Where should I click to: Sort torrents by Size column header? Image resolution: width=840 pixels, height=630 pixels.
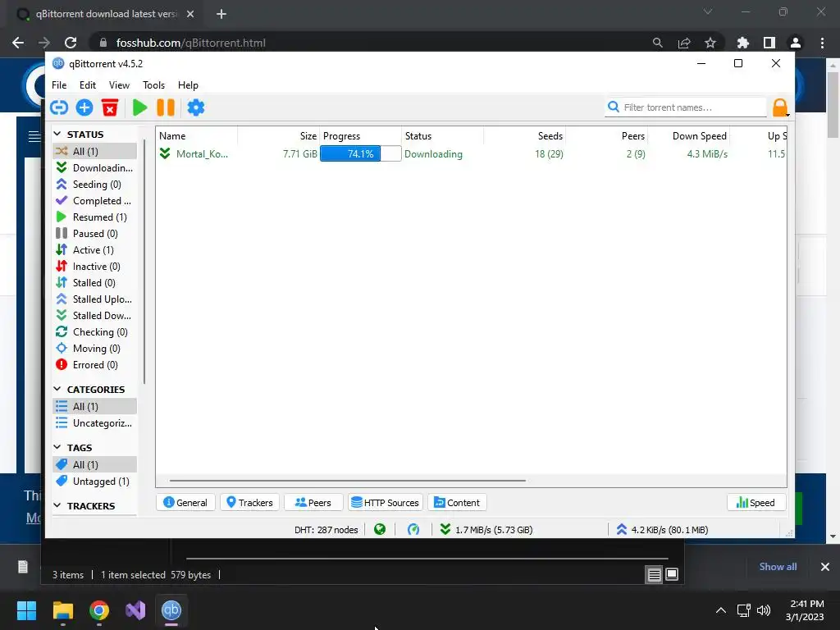[x=279, y=136]
